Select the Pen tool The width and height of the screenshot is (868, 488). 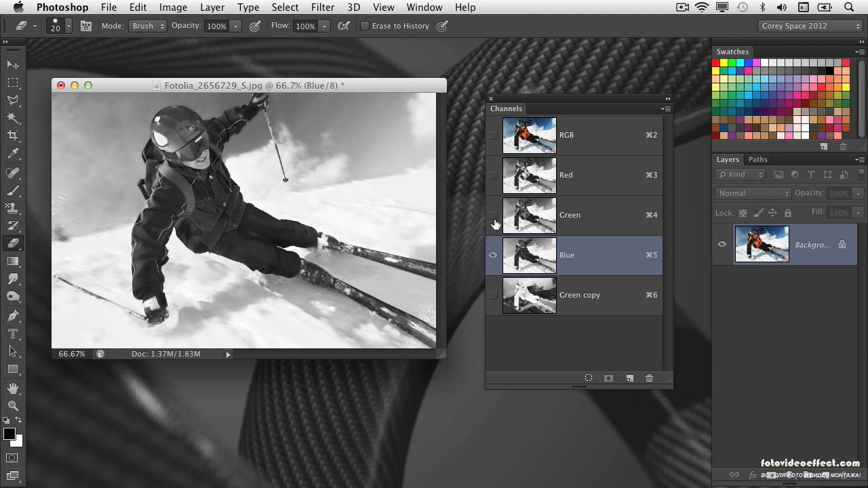click(13, 317)
